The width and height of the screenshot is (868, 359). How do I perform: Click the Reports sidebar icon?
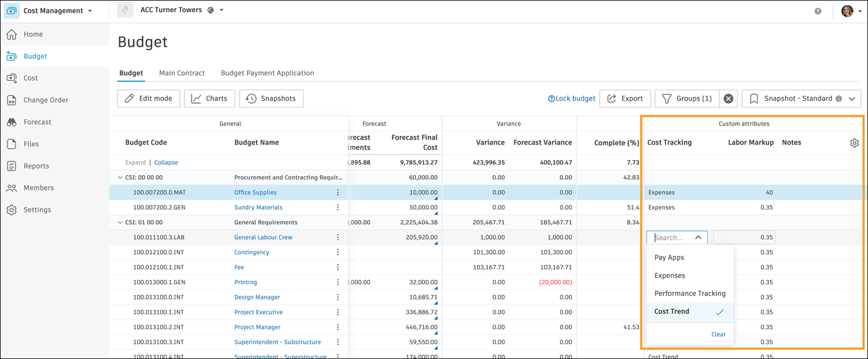[12, 166]
